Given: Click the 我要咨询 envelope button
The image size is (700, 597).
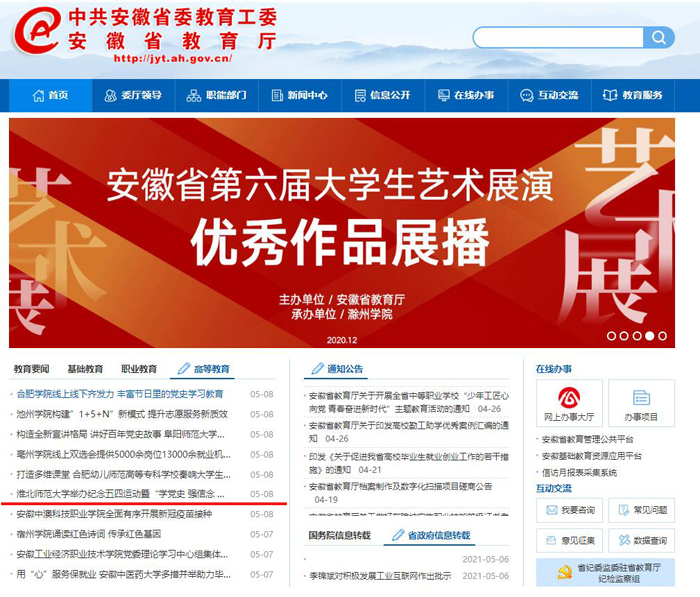Looking at the screenshot, I should coord(569,511).
